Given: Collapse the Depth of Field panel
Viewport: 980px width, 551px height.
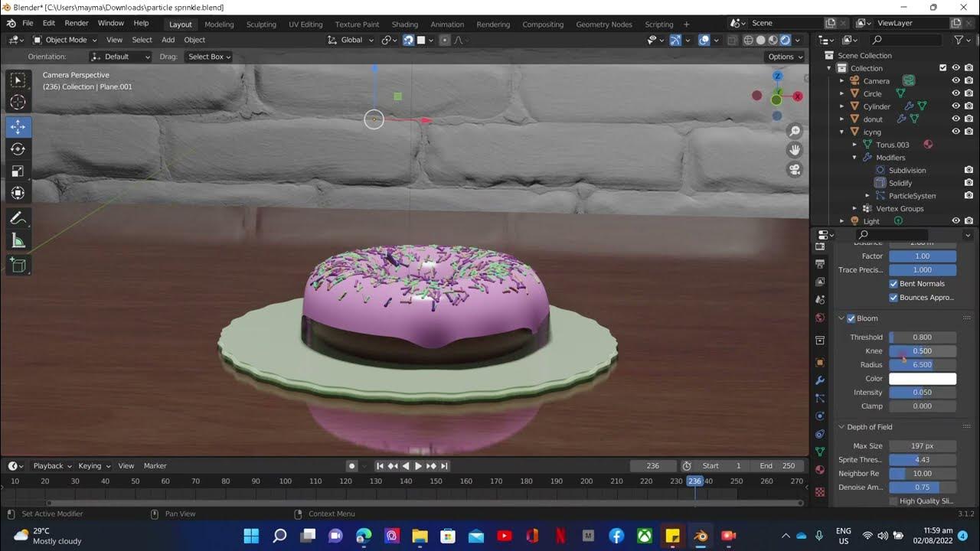Looking at the screenshot, I should pos(841,427).
